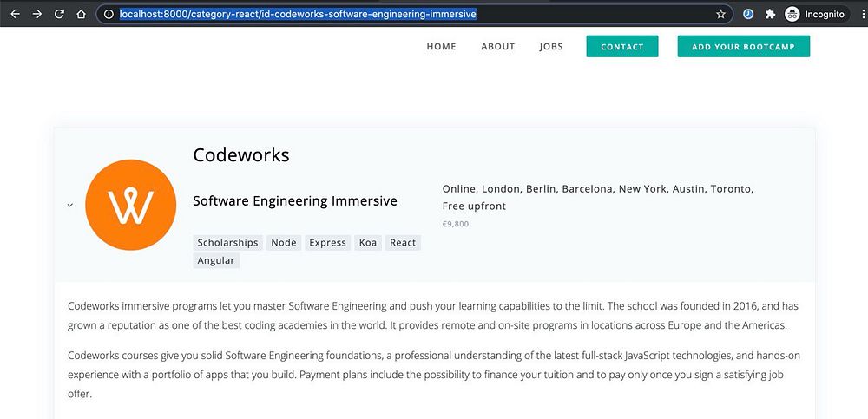
Task: Click the locations list starting with Online, London
Action: pos(598,189)
